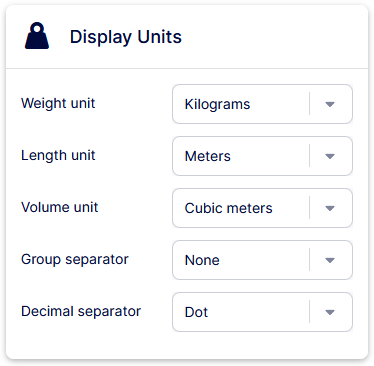374x366 pixels.
Task: Click the Display Units heading text
Action: click(126, 37)
